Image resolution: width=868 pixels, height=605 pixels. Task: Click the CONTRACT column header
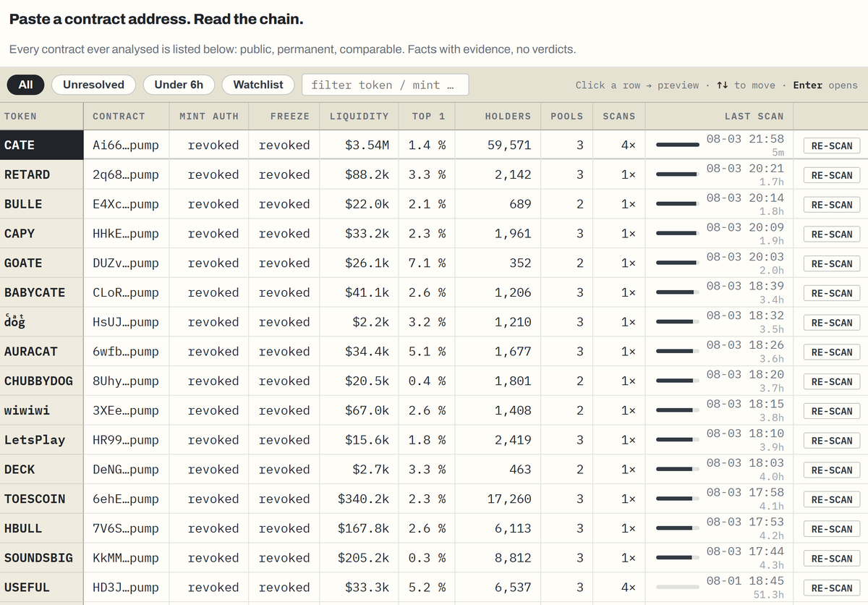119,116
